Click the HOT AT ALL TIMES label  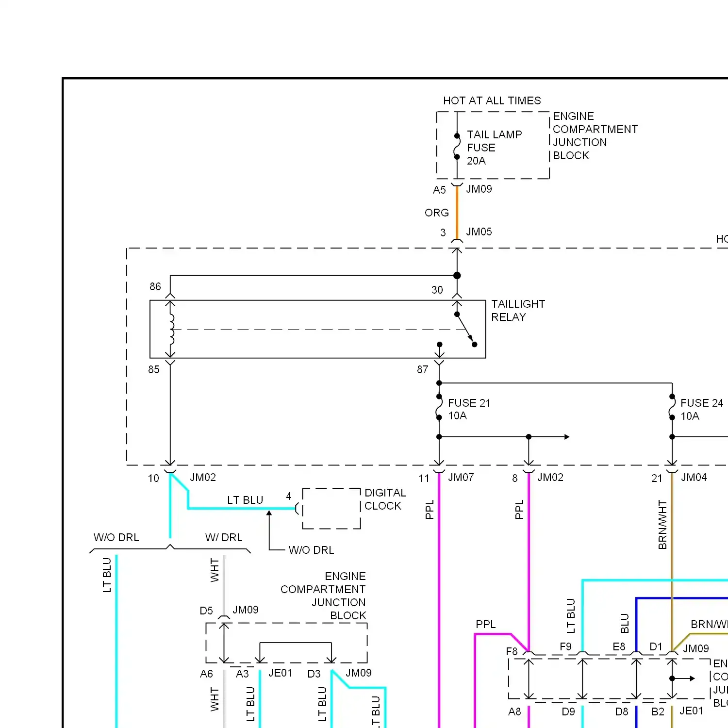coord(492,100)
